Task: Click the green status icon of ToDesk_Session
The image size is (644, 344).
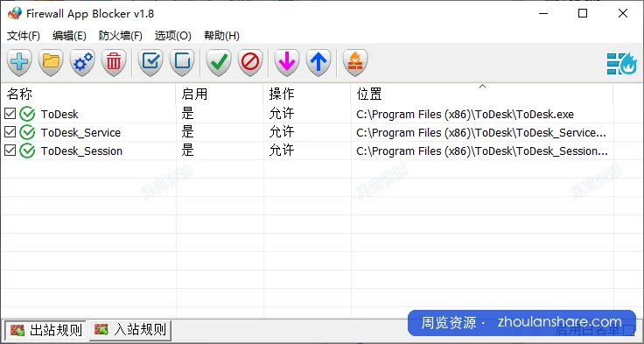Action: [27, 151]
